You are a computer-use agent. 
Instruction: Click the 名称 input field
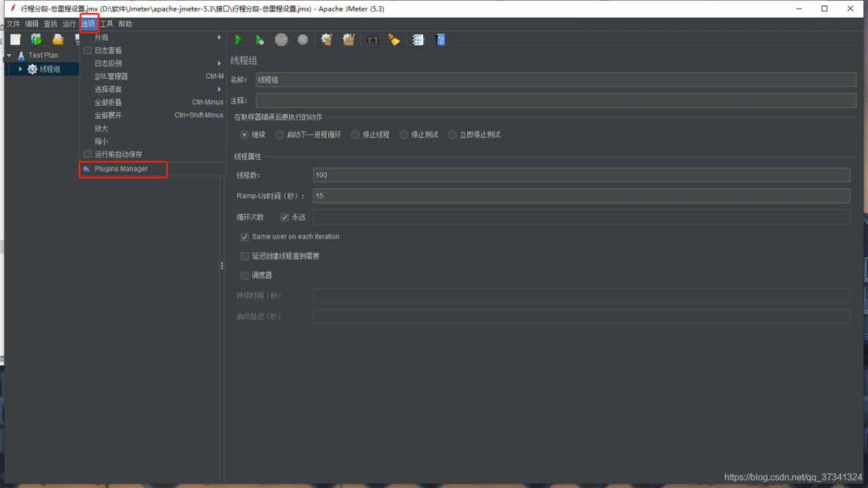pyautogui.click(x=556, y=79)
